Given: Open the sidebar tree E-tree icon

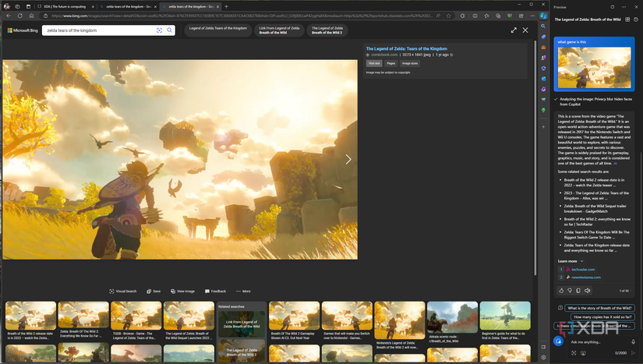Looking at the screenshot, I should (543, 110).
